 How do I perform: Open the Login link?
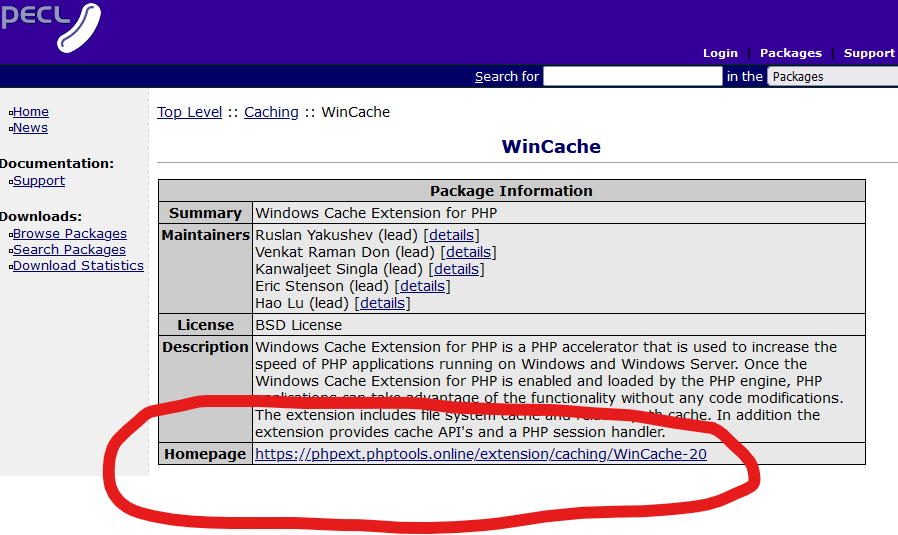tap(720, 53)
